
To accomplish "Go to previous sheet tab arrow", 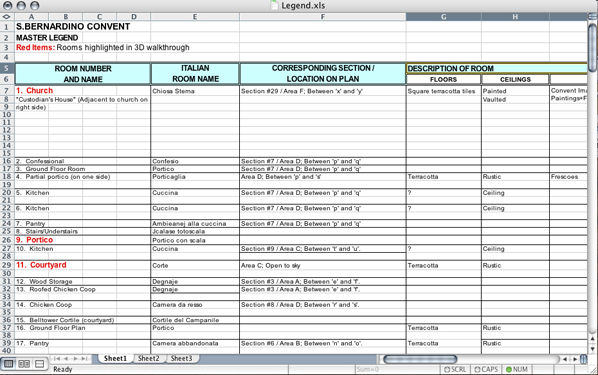I will tap(66, 359).
